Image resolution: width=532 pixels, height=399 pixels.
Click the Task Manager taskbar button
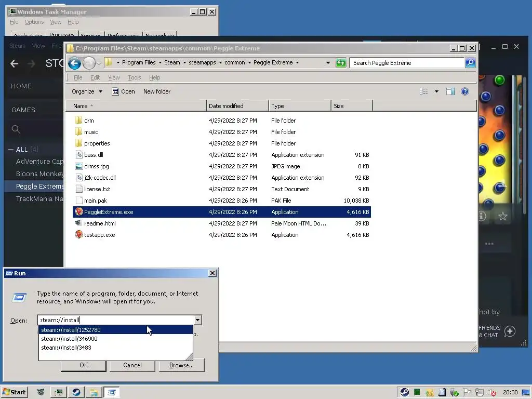58,392
